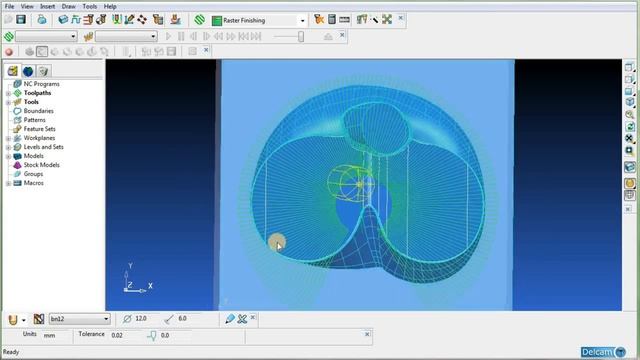
Task: Toggle the red ViewMill record button
Action: [9, 52]
